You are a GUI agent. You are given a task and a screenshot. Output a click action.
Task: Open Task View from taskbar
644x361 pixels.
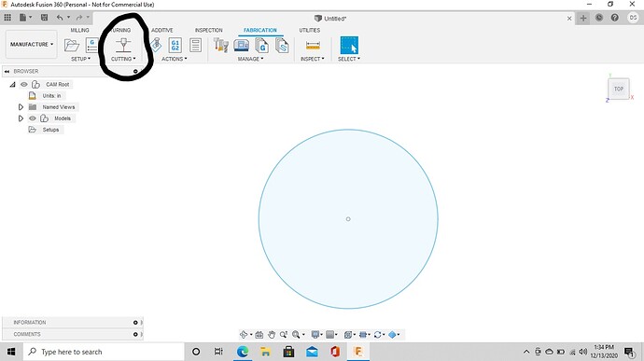218,352
